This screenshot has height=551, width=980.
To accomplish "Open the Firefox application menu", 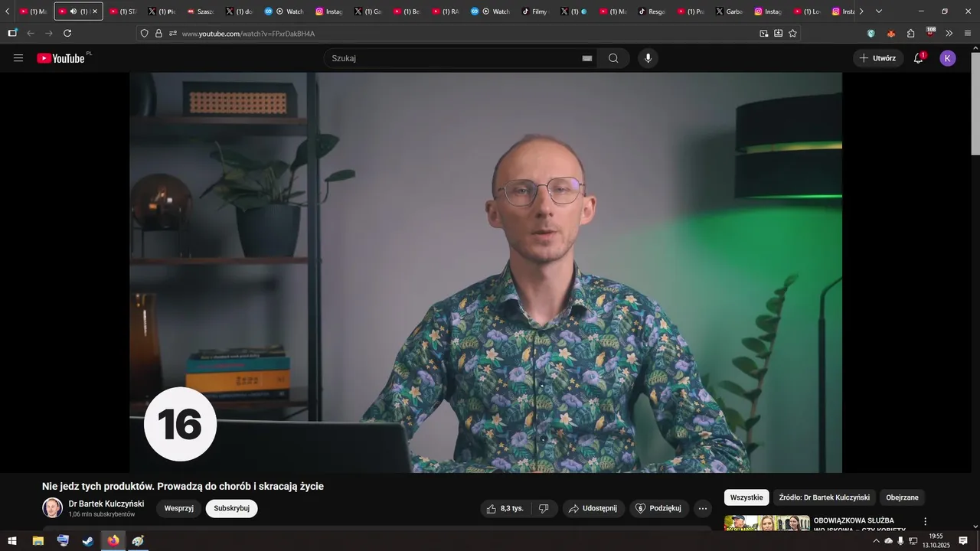I will point(968,33).
